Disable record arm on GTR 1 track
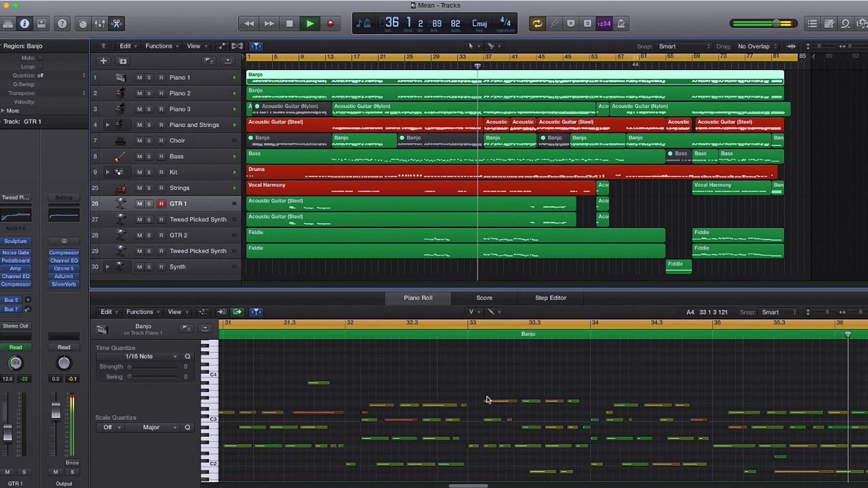The height and width of the screenshot is (488, 868). tap(161, 204)
